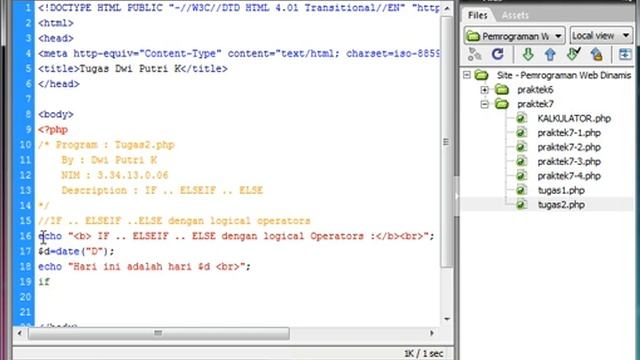Viewport: 640px width, 360px height.
Task: Click line number 19 in gutter
Action: (x=25, y=282)
